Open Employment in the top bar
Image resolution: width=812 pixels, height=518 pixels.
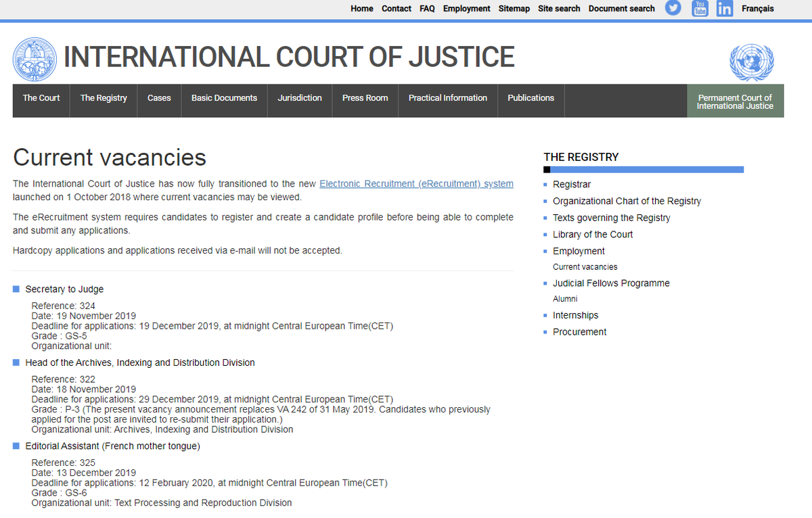467,9
